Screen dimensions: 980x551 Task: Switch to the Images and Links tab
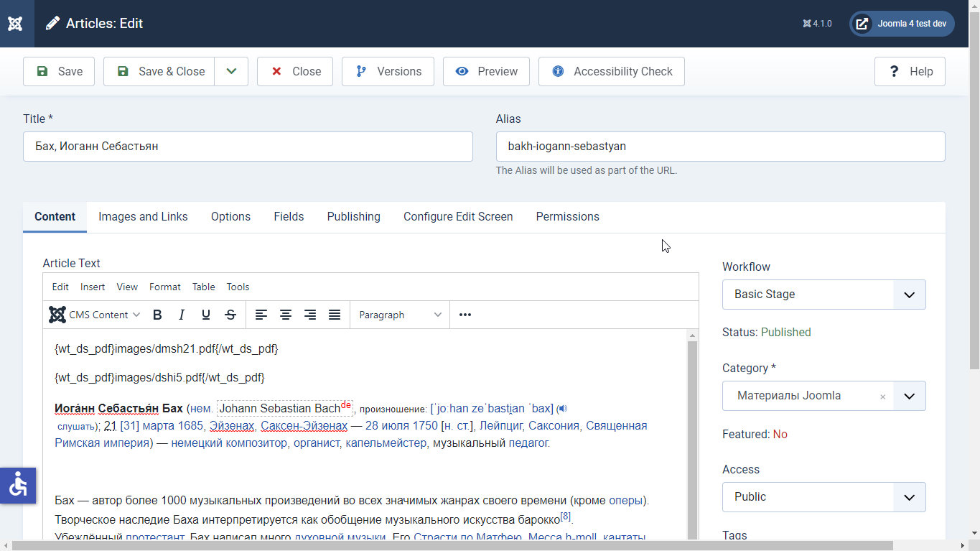pyautogui.click(x=143, y=216)
